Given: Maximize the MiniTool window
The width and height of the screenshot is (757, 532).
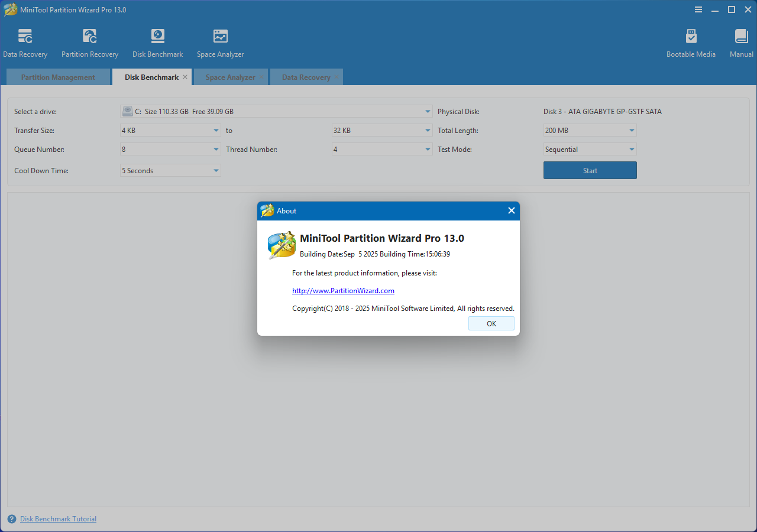Looking at the screenshot, I should click(732, 9).
